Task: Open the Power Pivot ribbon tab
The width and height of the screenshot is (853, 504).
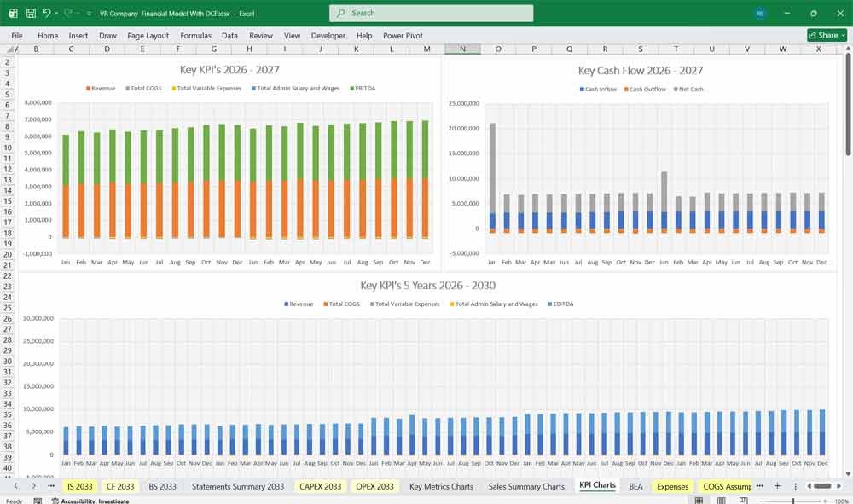Action: pyautogui.click(x=403, y=35)
